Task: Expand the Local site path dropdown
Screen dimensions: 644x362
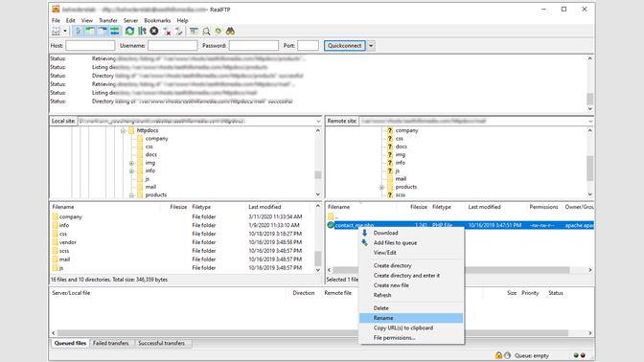Action: [x=318, y=121]
